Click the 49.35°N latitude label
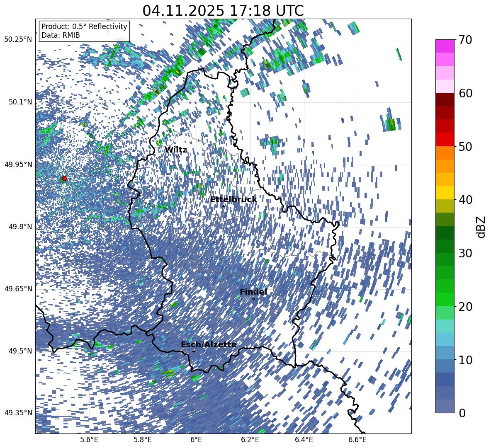 click(x=18, y=413)
